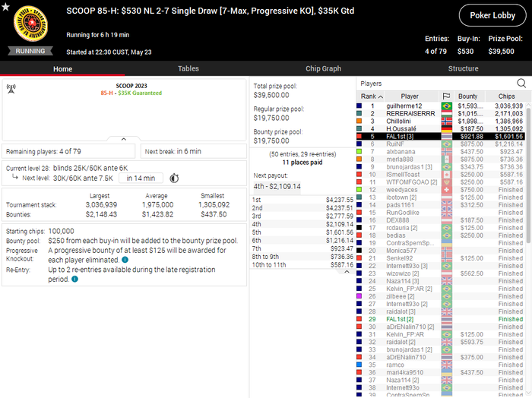This screenshot has width=532, height=398.
Task: Select player RERERAISERRR row
Action: 440,114
